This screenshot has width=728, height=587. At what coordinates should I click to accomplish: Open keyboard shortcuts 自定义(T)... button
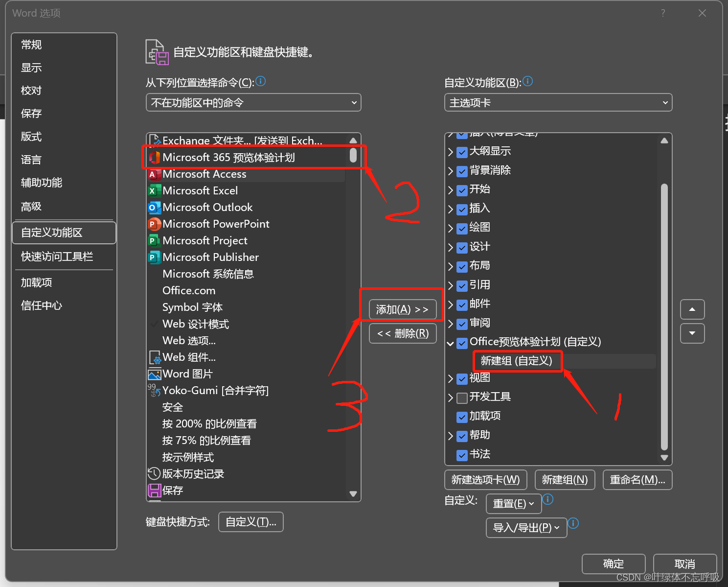point(251,522)
